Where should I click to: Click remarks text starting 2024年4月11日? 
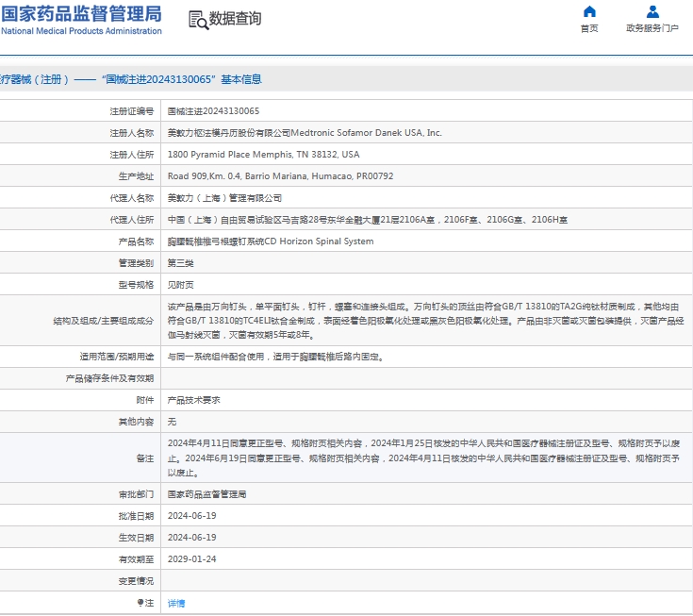423,458
